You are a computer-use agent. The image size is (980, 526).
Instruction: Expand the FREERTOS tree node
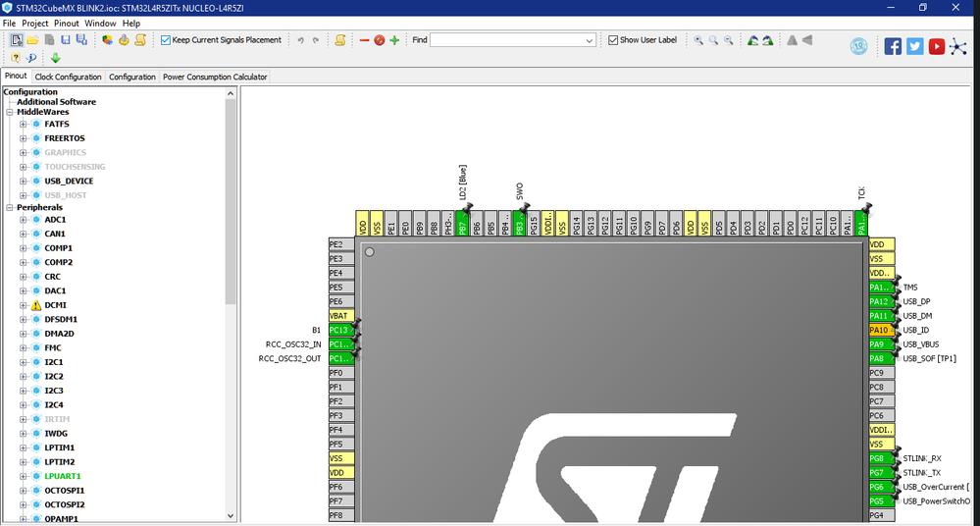pyautogui.click(x=24, y=138)
